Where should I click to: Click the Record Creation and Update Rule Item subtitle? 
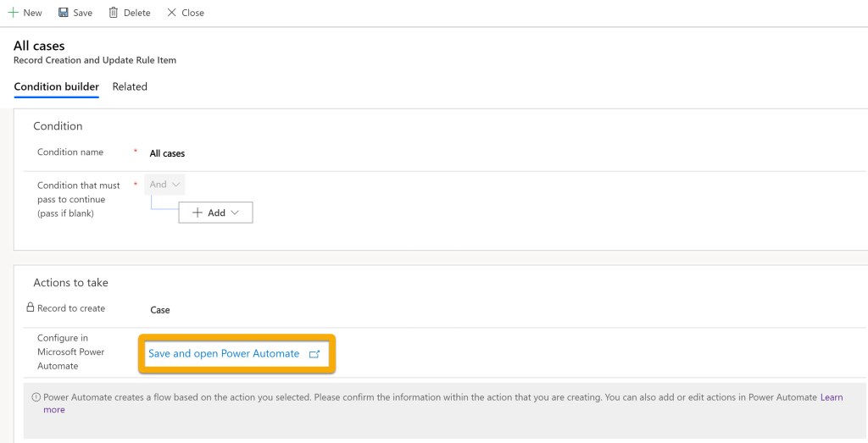[95, 60]
